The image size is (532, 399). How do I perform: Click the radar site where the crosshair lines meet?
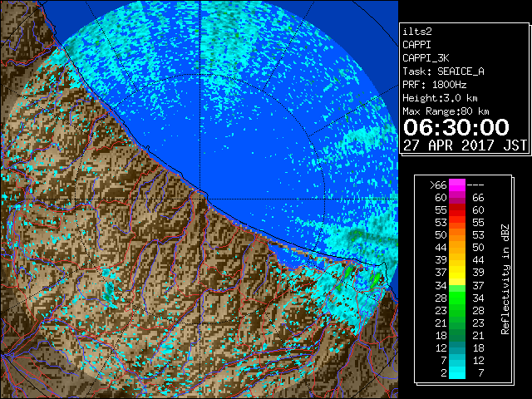(x=200, y=199)
